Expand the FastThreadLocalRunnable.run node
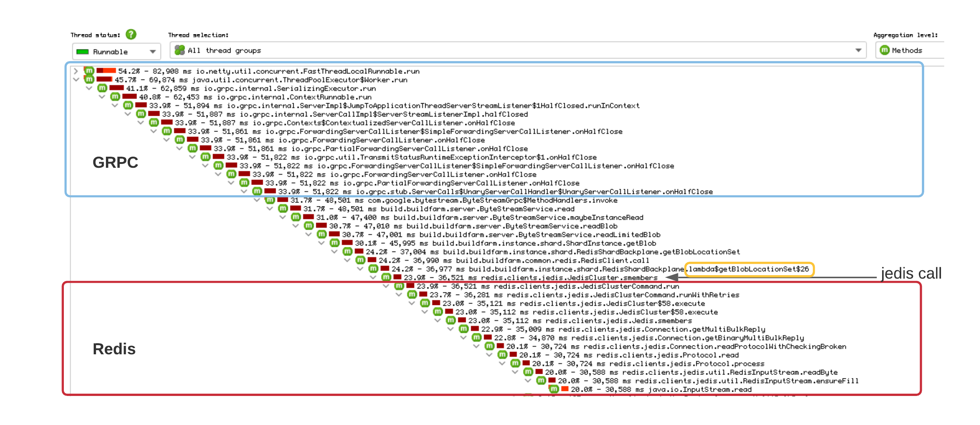 [76, 71]
